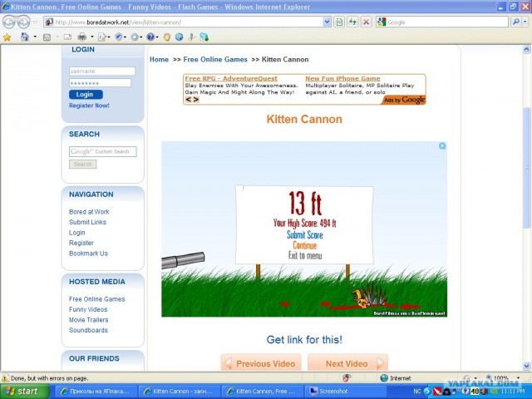Open the recent pages dropdown arrow
This screenshot has width=532, height=399.
pos(35,22)
